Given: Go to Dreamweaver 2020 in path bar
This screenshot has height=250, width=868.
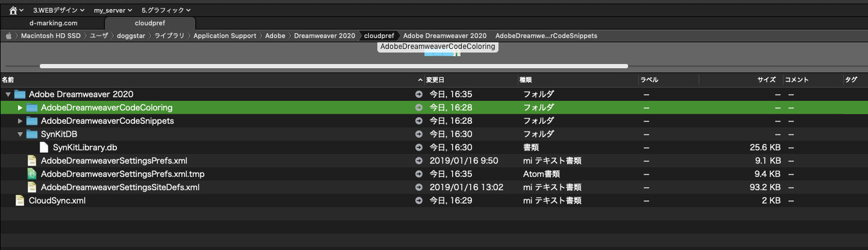Looking at the screenshot, I should pyautogui.click(x=324, y=36).
